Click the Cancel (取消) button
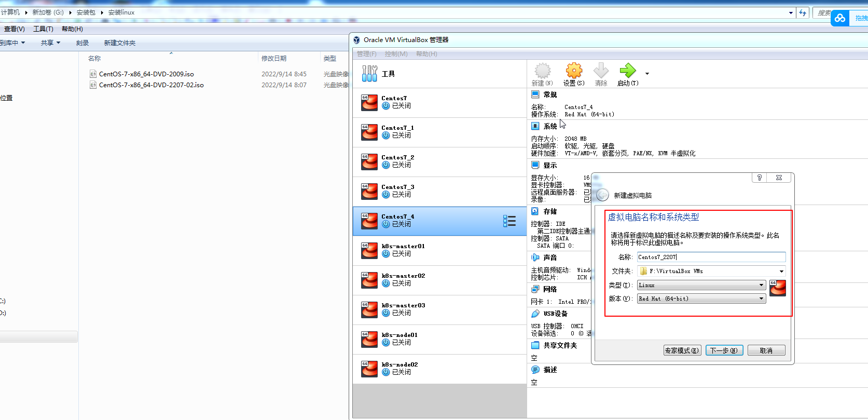Image resolution: width=868 pixels, height=420 pixels. tap(766, 350)
